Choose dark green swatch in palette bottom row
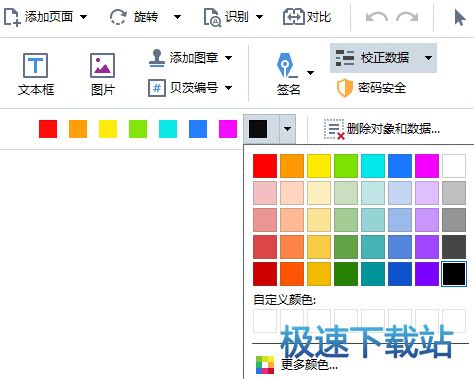 tap(346, 274)
